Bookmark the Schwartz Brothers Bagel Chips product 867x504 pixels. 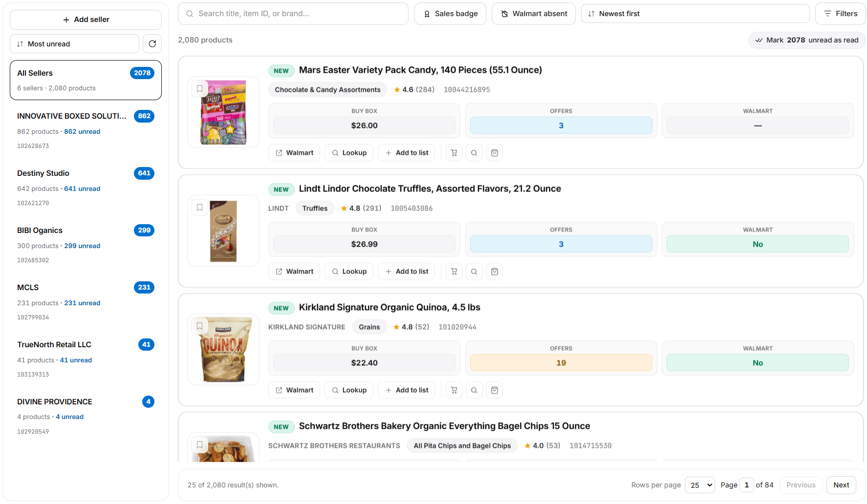tap(200, 445)
